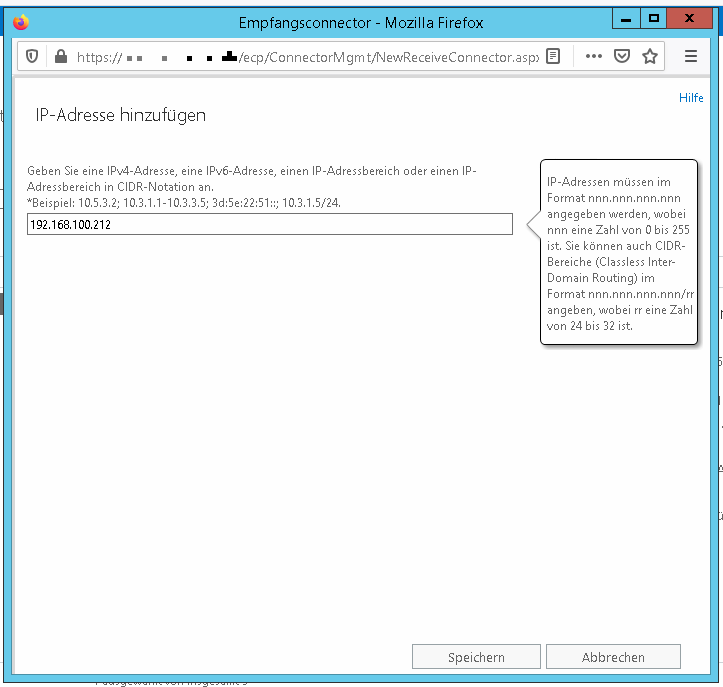Close the Empfangsconnector Firefox window
This screenshot has height=687, width=723.
[x=694, y=19]
